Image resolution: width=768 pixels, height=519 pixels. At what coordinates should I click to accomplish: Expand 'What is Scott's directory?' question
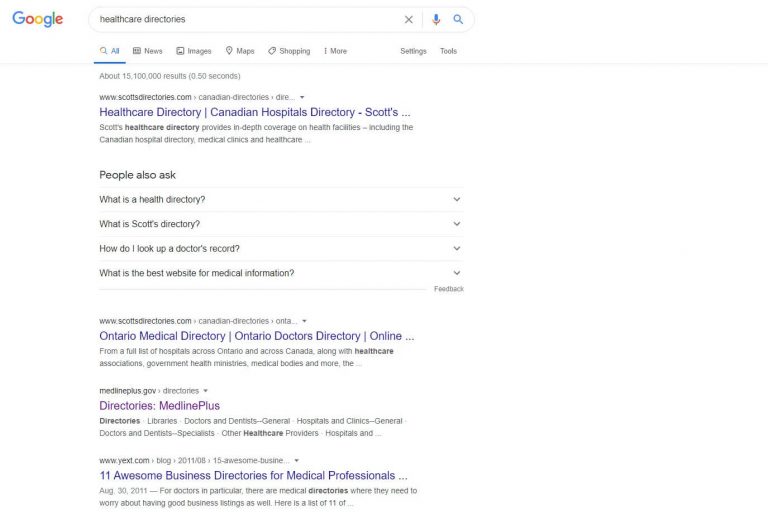pos(281,224)
